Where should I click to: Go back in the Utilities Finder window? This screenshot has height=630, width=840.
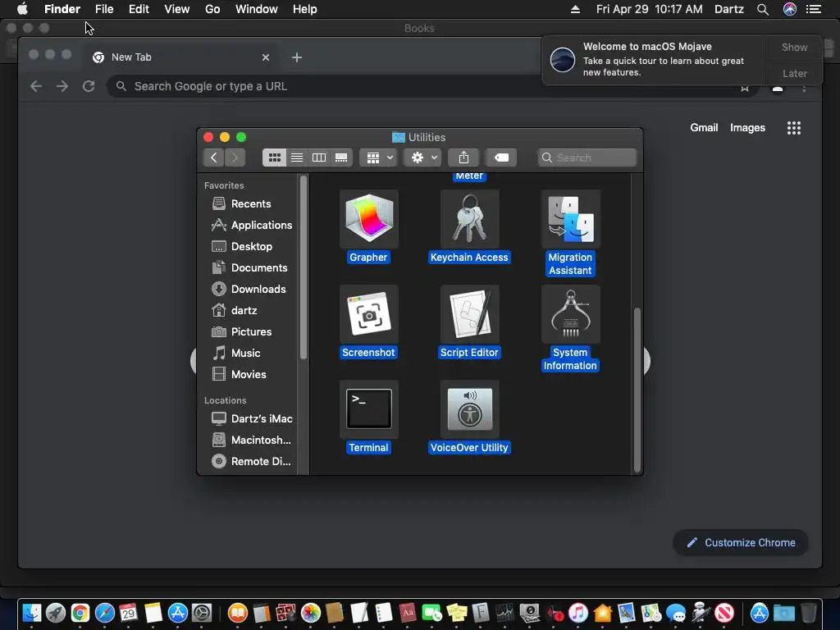(213, 157)
